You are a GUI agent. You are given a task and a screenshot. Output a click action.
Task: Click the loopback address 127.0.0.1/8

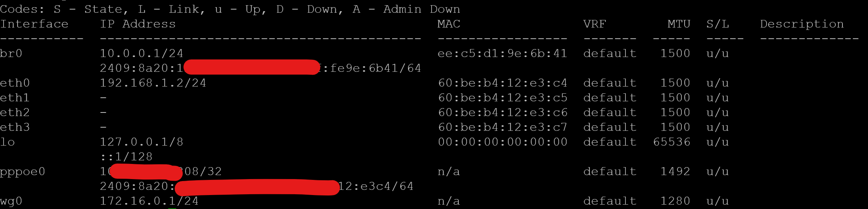pyautogui.click(x=141, y=142)
